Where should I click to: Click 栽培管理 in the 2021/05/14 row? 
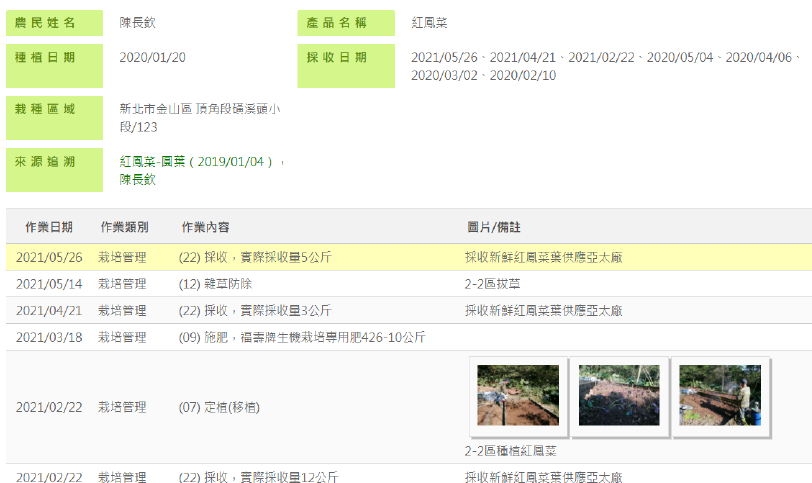(x=122, y=284)
